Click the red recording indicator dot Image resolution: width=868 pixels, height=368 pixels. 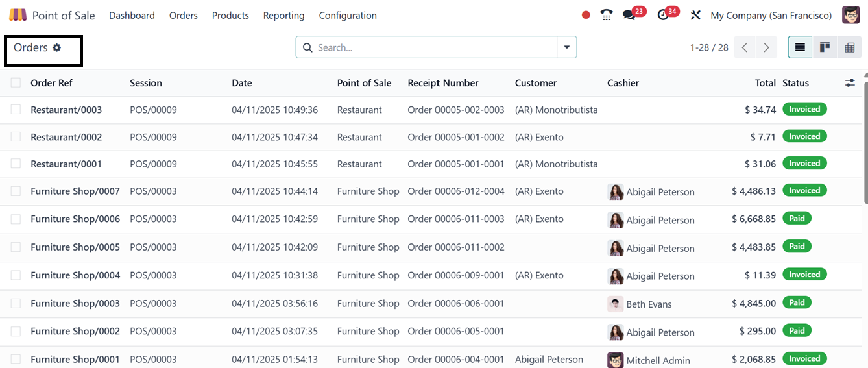(x=586, y=15)
